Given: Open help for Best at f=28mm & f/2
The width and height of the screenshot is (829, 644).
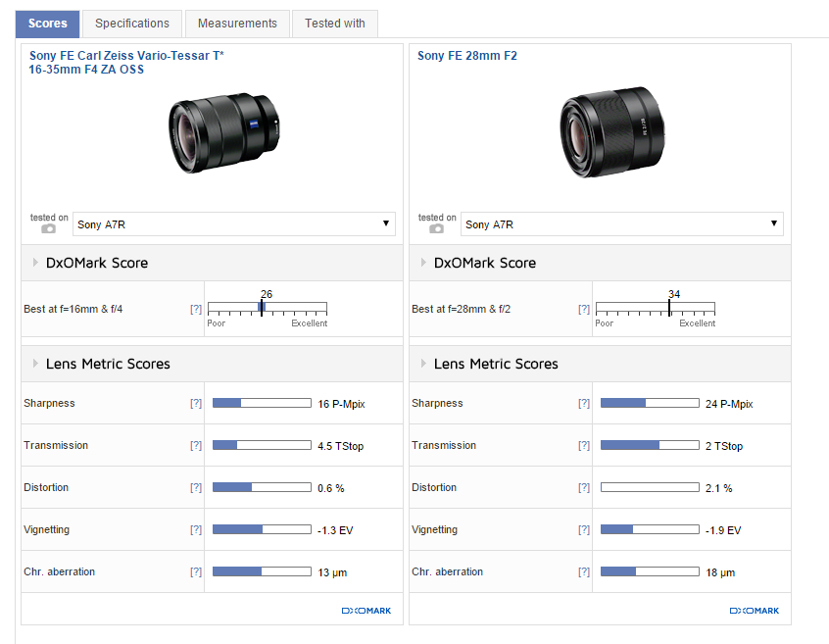Looking at the screenshot, I should click(x=584, y=309).
